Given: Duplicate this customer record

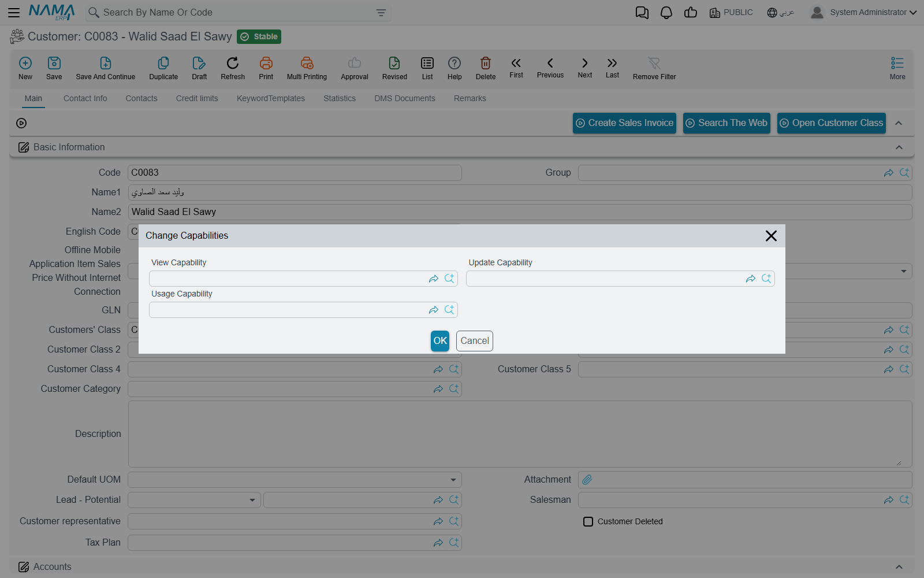Looking at the screenshot, I should pos(163,68).
